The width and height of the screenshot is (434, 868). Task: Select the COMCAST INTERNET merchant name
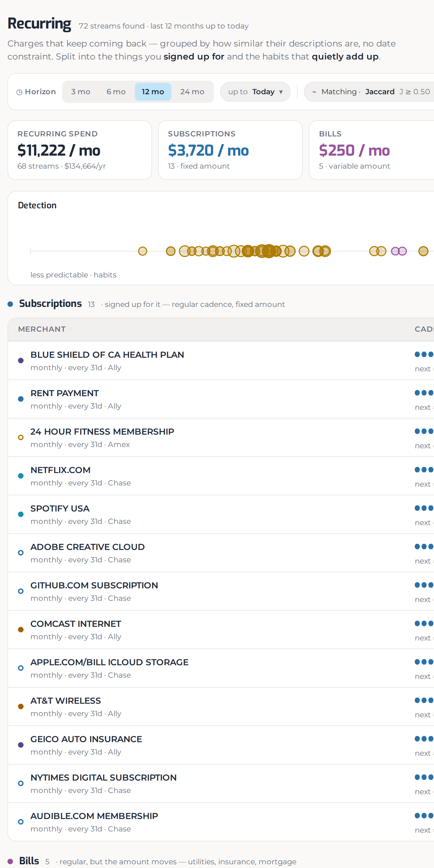tap(76, 624)
